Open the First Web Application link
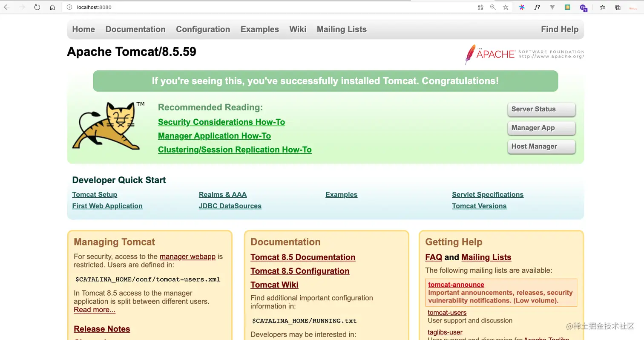 coord(107,206)
